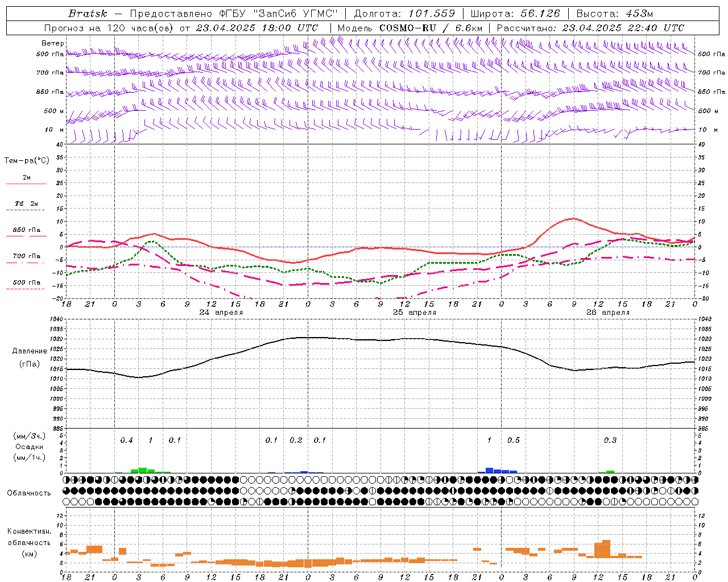Click the 26 апреля date label

(x=608, y=313)
